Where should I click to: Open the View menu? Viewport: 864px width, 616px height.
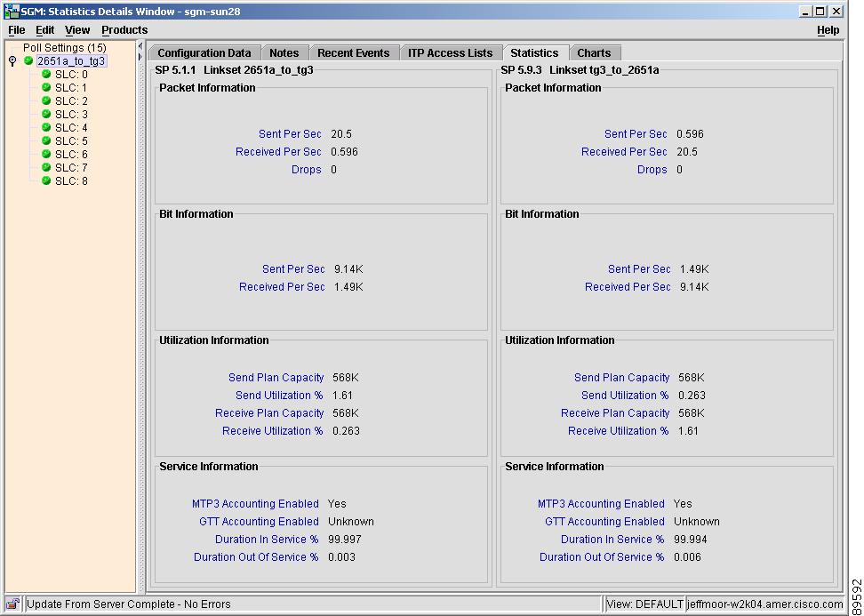tap(77, 29)
